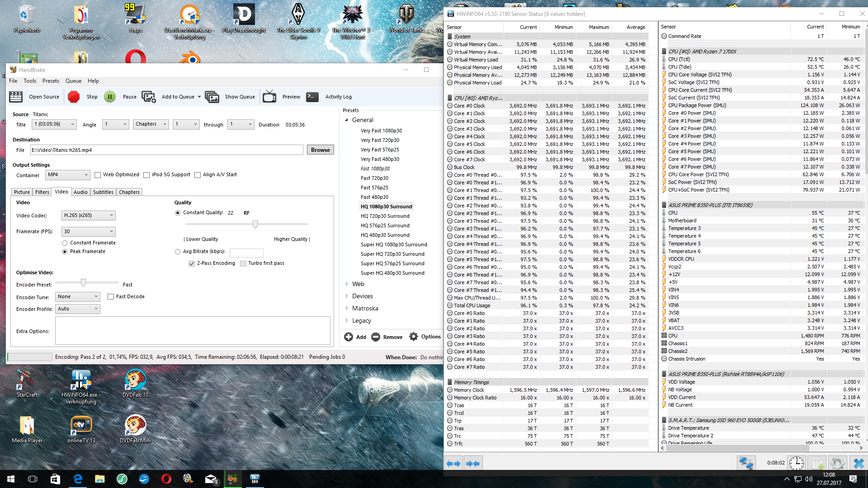Click the Preview TV icon

pyautogui.click(x=269, y=97)
